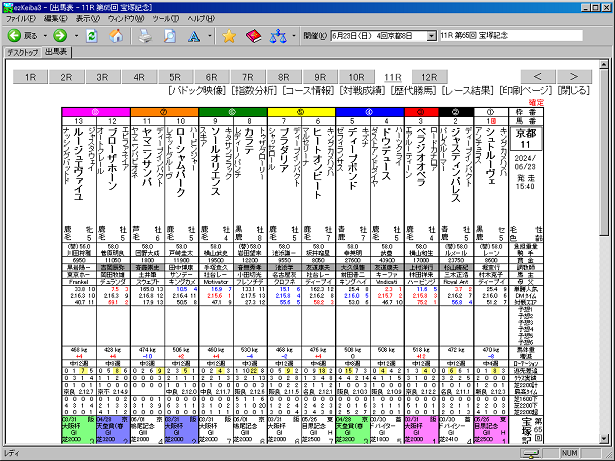The image size is (615, 461).
Task: Open the 編集(E) menu
Action: click(x=56, y=18)
